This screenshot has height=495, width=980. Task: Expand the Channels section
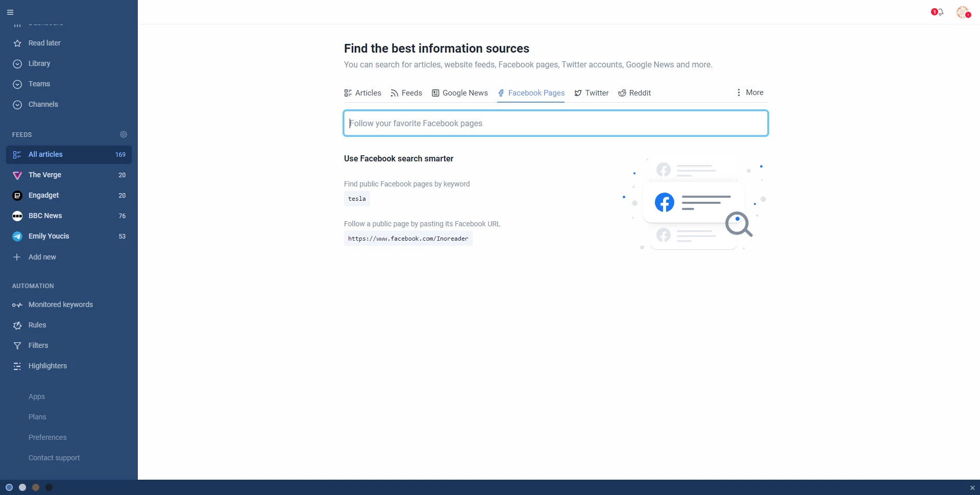[17, 105]
